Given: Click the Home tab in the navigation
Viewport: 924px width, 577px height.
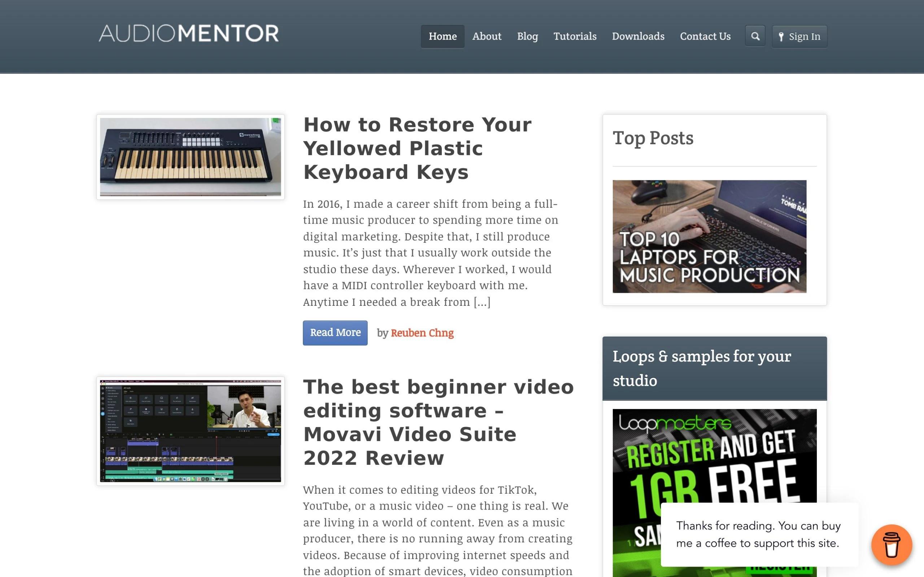Looking at the screenshot, I should click(443, 36).
